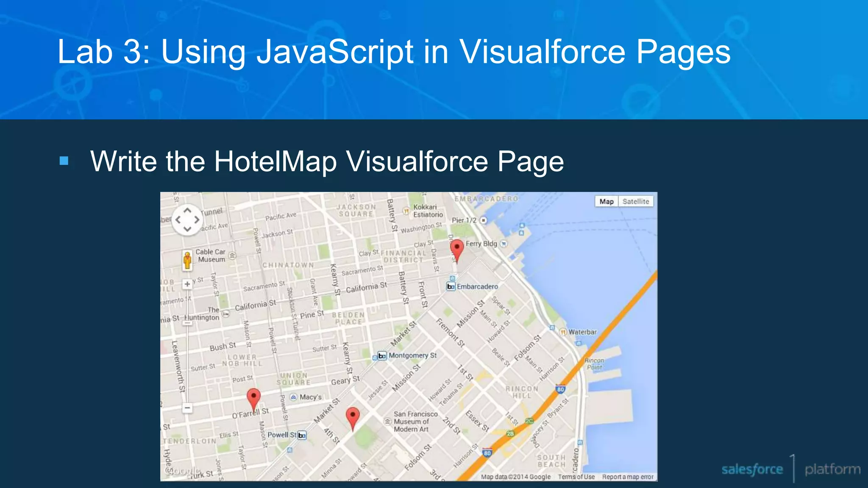This screenshot has width=868, height=488.
Task: Switch to the Map view tab
Action: pos(606,202)
